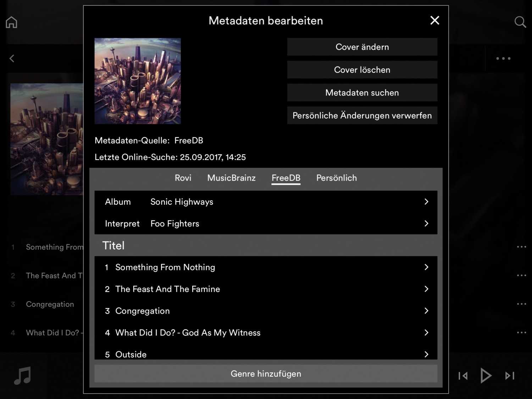Open Something From Nothing chevron
Image resolution: width=532 pixels, height=399 pixels.
coord(426,267)
